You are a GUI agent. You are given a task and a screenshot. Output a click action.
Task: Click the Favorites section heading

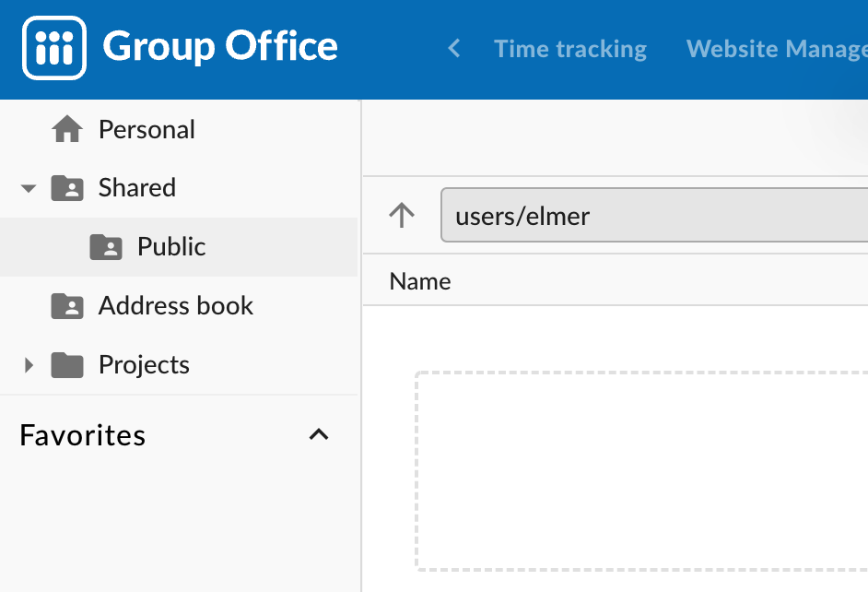click(x=83, y=435)
